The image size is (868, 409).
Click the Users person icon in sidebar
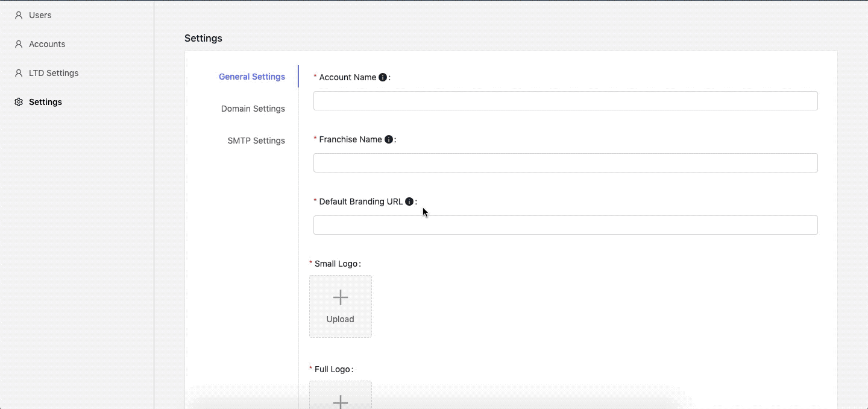(19, 15)
